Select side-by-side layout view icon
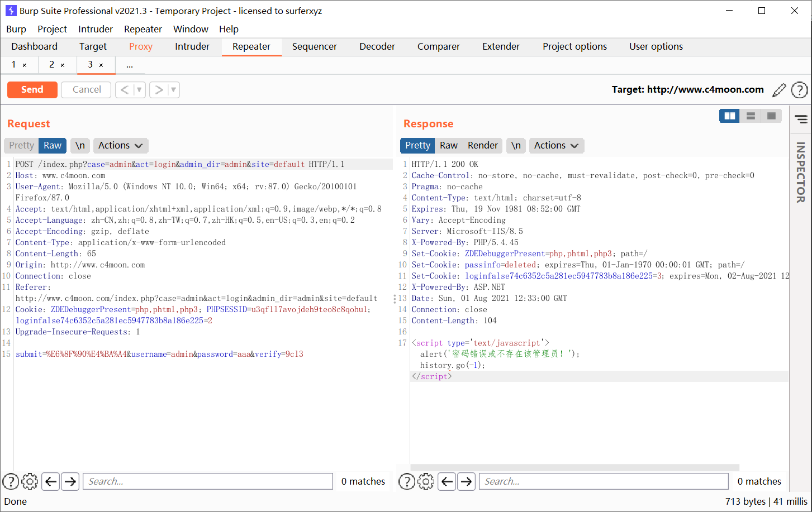 [729, 116]
